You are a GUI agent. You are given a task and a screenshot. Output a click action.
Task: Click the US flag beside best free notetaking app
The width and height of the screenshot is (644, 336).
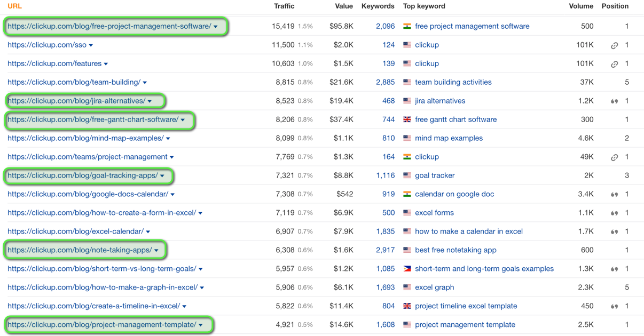click(x=407, y=250)
